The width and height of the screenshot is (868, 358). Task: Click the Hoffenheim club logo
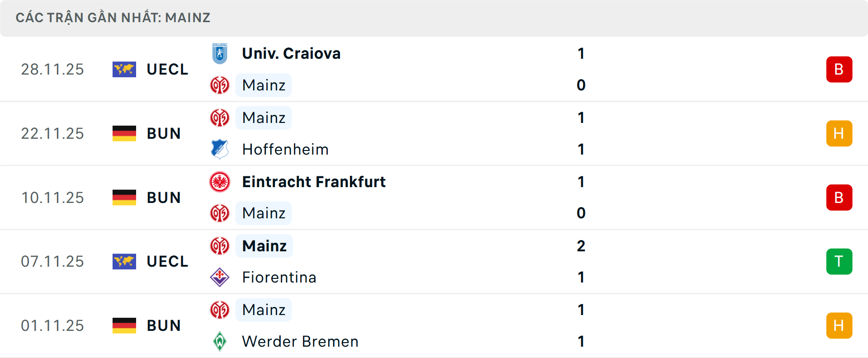point(220,149)
